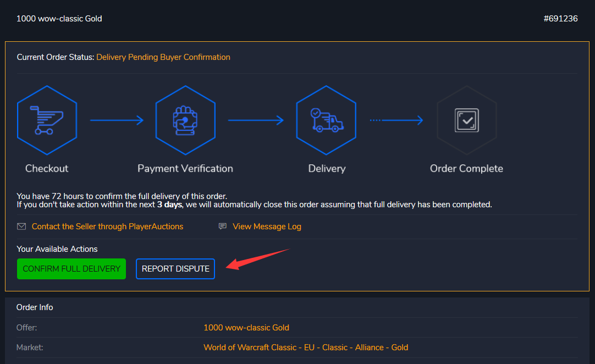595x364 pixels.
Task: Click the Order Info section header
Action: 35,307
